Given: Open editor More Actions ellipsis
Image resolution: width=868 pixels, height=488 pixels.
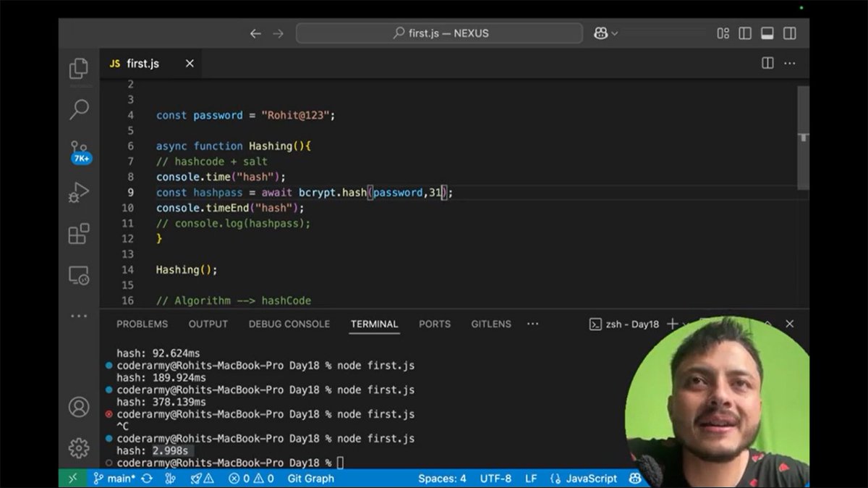Looking at the screenshot, I should pos(790,64).
